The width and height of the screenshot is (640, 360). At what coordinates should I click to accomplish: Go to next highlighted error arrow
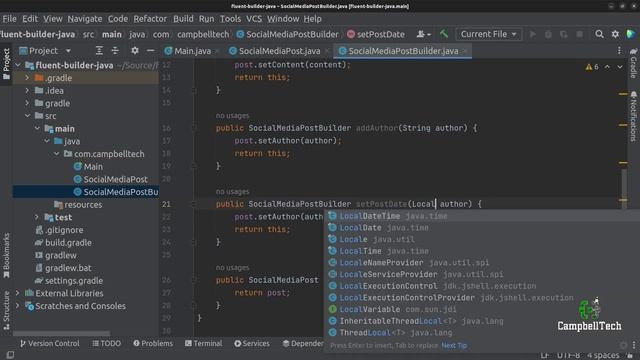[x=620, y=67]
